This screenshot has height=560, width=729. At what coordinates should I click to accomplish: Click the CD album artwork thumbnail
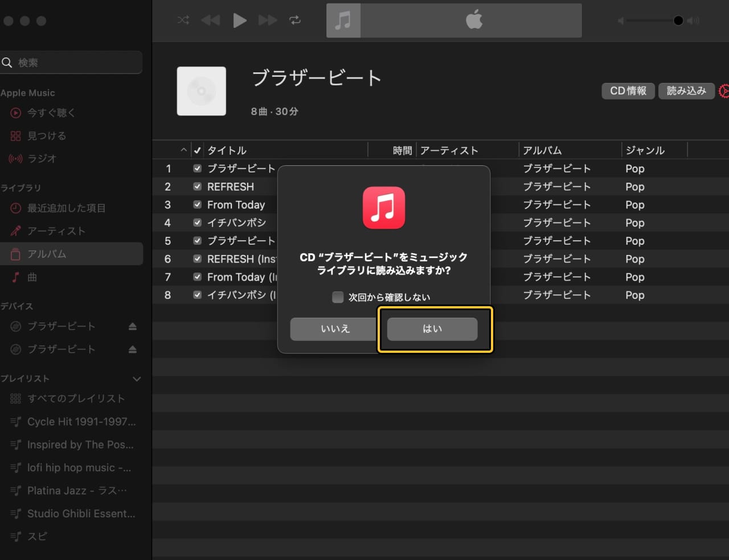tap(202, 91)
